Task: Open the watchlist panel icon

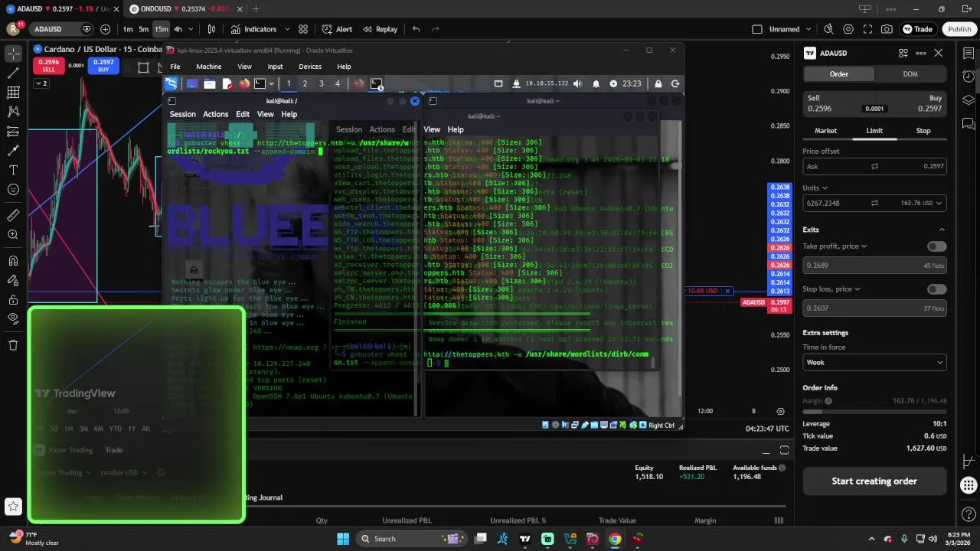Action: pos(969,54)
